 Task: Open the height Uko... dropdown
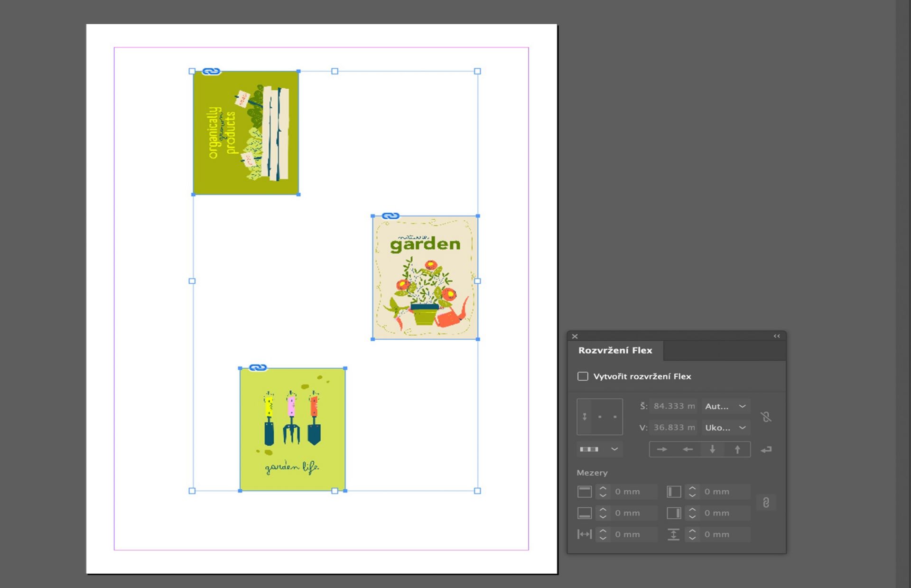[725, 428]
